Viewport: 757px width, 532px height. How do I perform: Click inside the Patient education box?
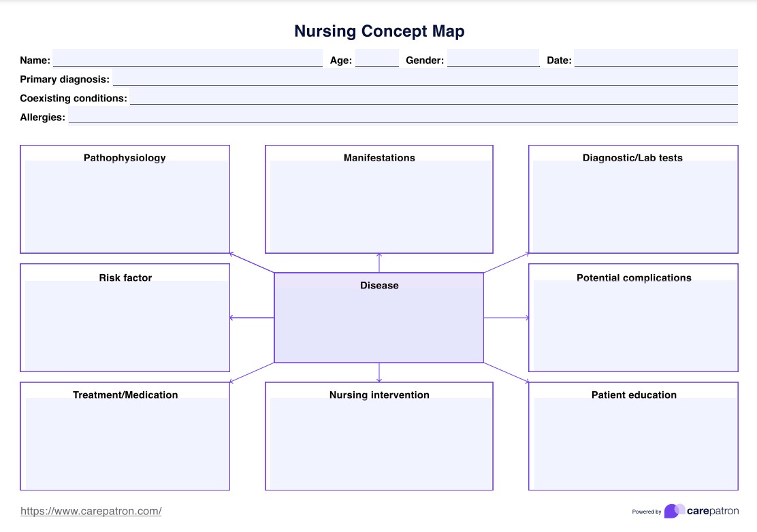coord(633,444)
